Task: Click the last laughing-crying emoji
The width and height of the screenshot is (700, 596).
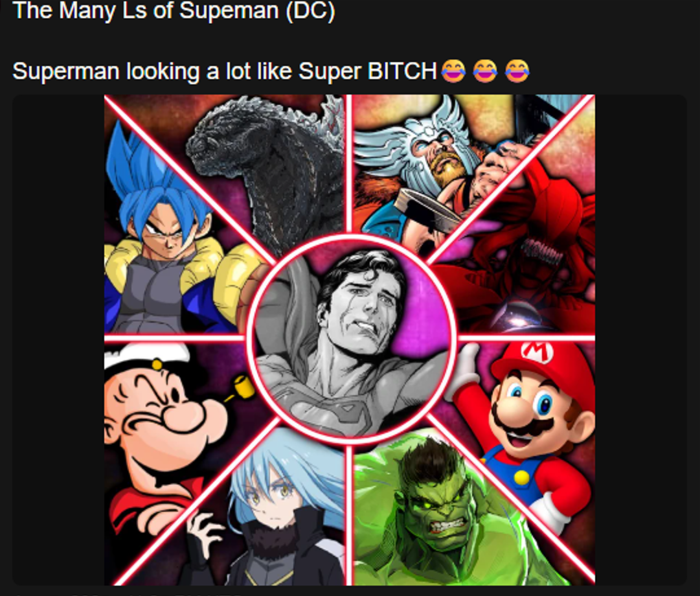Action: 517,71
